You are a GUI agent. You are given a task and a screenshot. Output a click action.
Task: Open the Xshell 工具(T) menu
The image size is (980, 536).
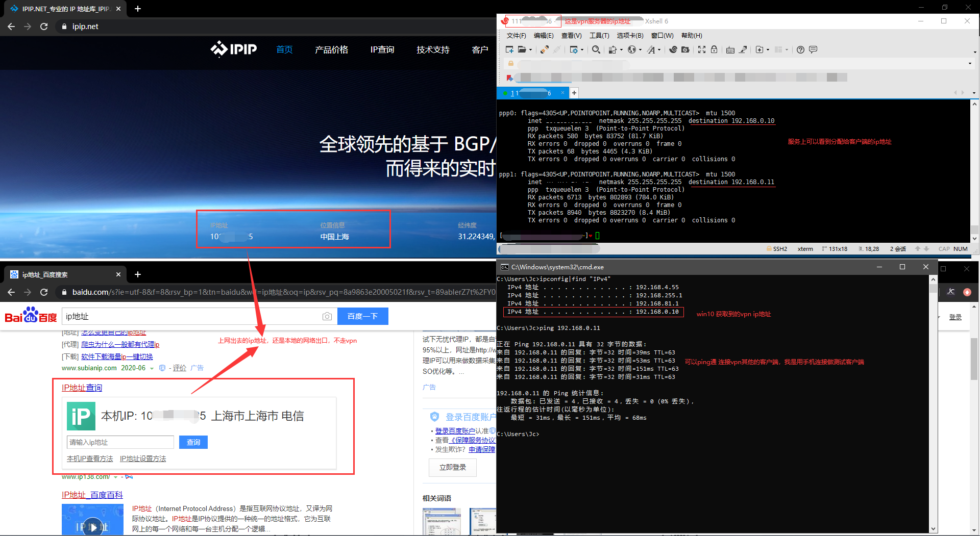[x=599, y=35]
